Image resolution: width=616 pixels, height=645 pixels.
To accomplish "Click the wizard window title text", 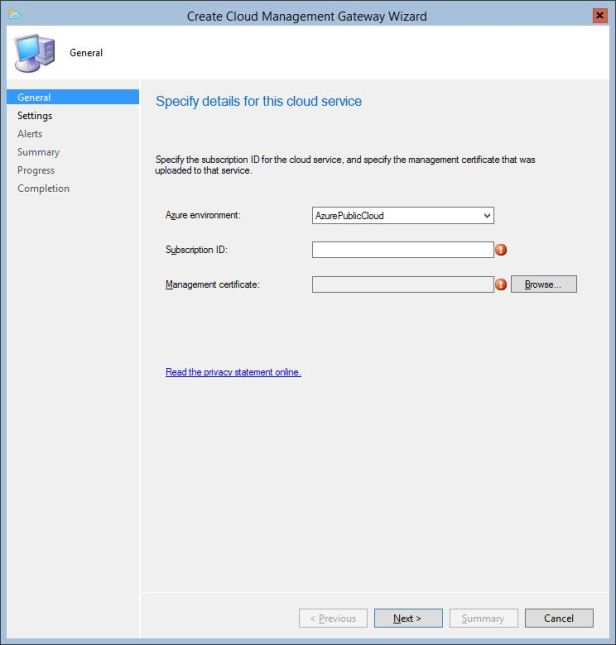I will tap(307, 16).
